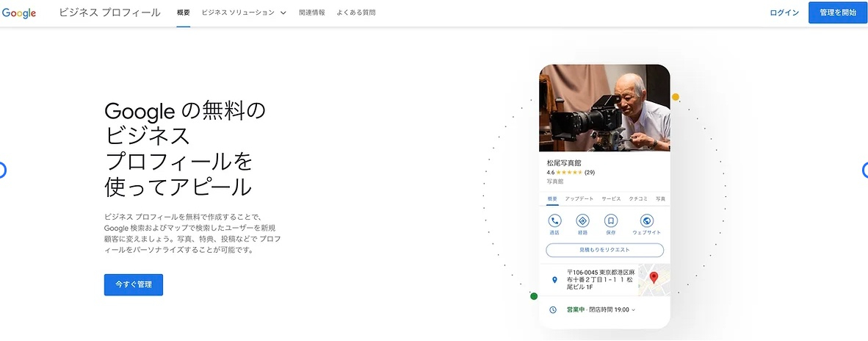Click the 管理を開始 button
The image size is (868, 341).
(838, 12)
